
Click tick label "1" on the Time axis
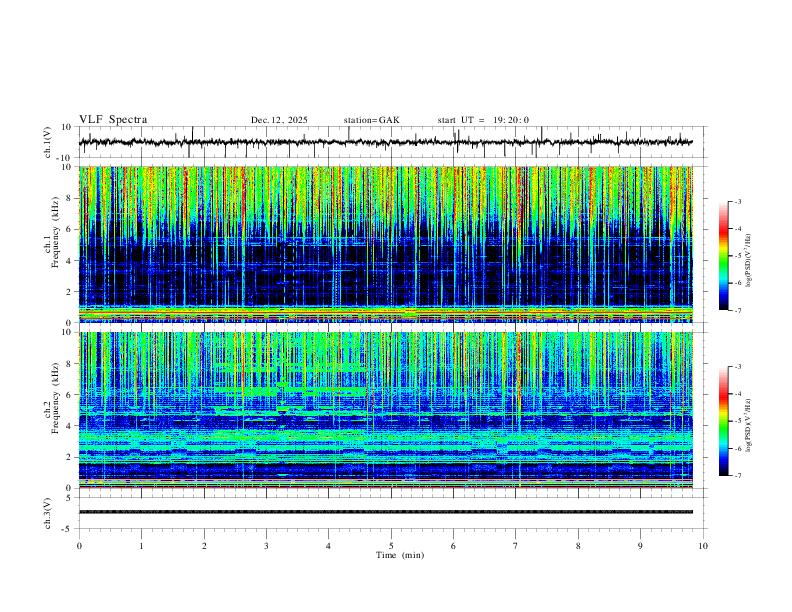point(141,546)
